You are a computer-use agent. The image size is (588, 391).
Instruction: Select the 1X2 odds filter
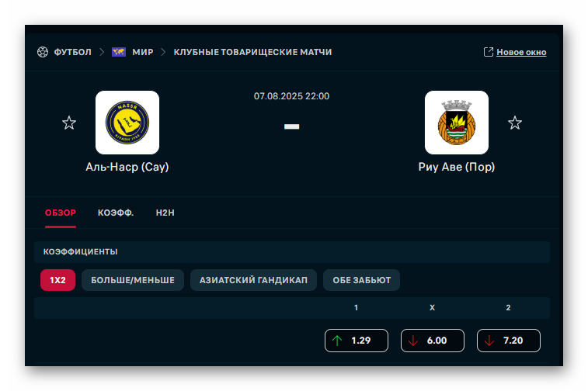tap(57, 280)
